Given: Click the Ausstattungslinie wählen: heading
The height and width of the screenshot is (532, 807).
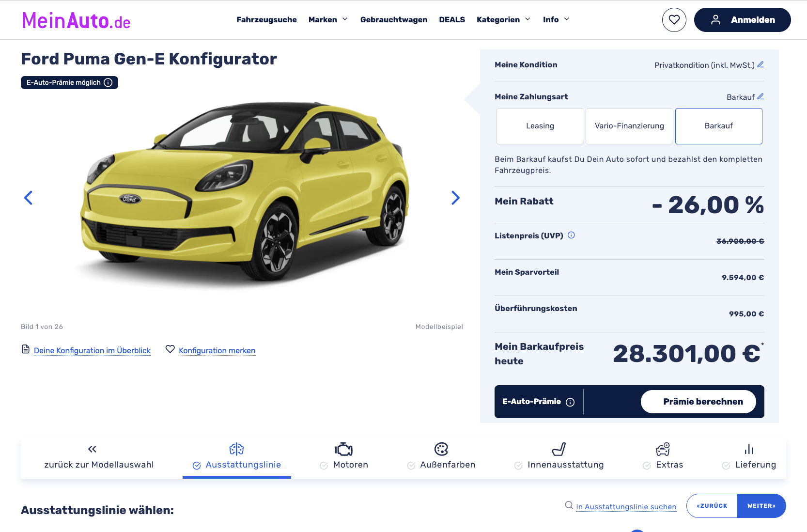Looking at the screenshot, I should coord(97,510).
